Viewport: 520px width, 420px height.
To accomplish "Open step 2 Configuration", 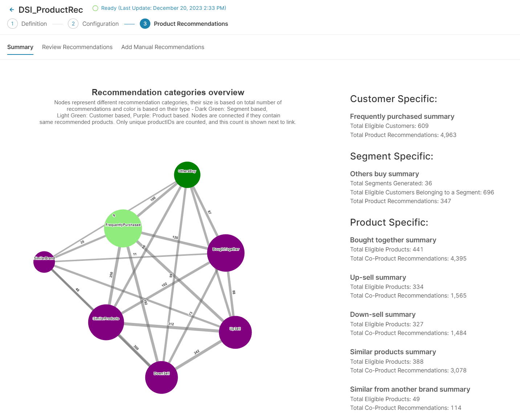I will coord(73,24).
